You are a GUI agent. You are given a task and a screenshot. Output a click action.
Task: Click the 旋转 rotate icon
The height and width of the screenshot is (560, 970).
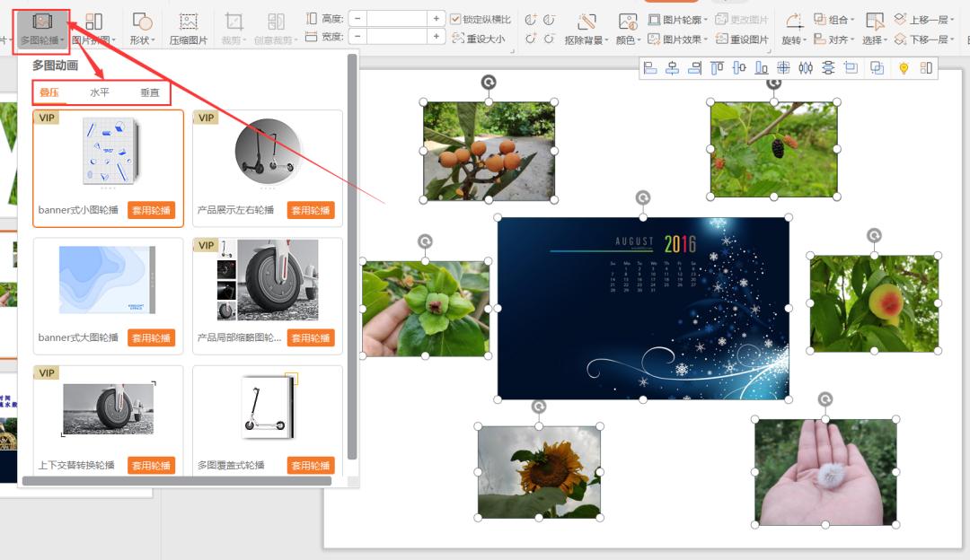point(793,22)
